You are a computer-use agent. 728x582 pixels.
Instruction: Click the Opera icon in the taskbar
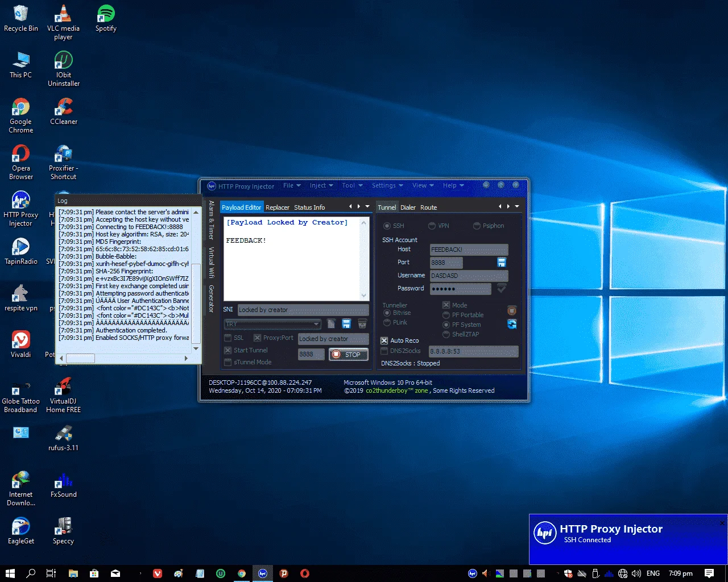click(305, 573)
